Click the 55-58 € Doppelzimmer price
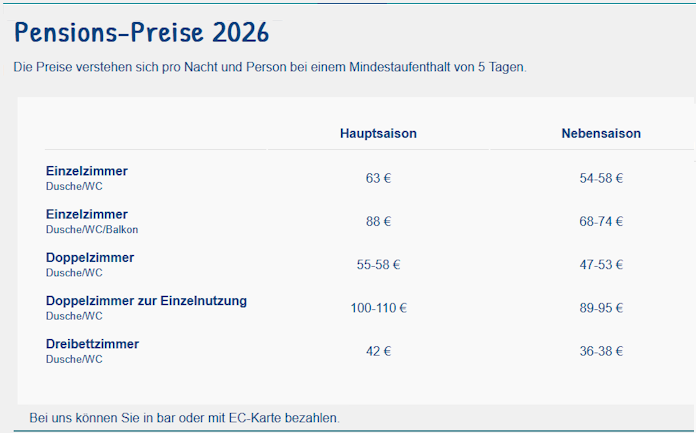The image size is (696, 433). 378,265
